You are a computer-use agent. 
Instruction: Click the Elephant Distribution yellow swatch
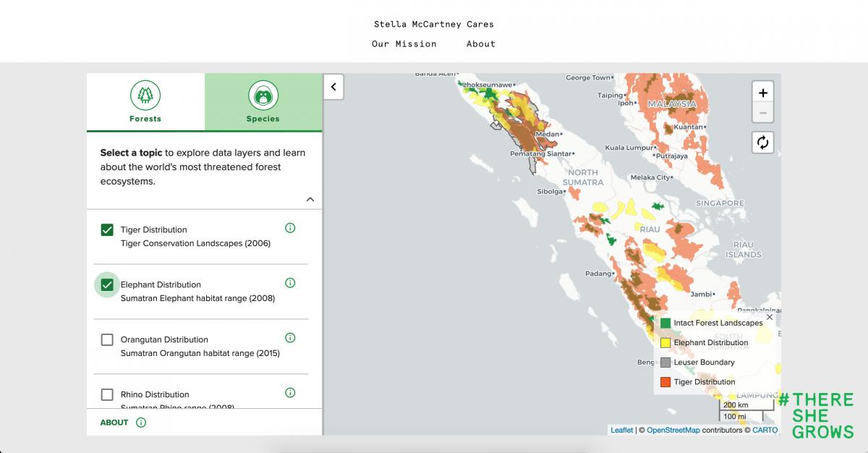[665, 342]
